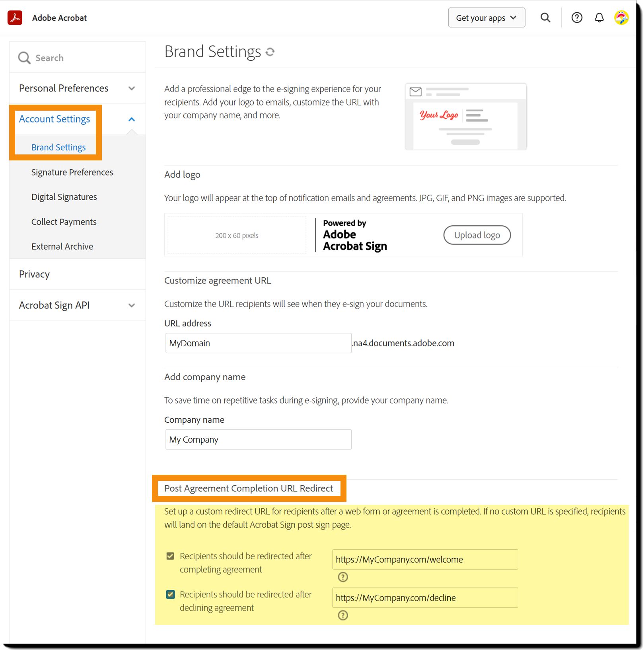Image resolution: width=644 pixels, height=650 pixels.
Task: Click the Add logo heading
Action: 182,175
